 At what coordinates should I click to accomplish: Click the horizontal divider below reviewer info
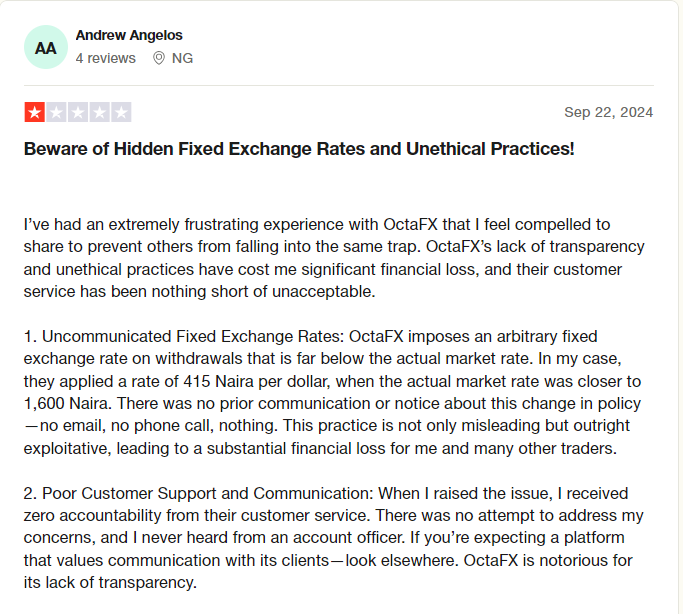tap(339, 85)
